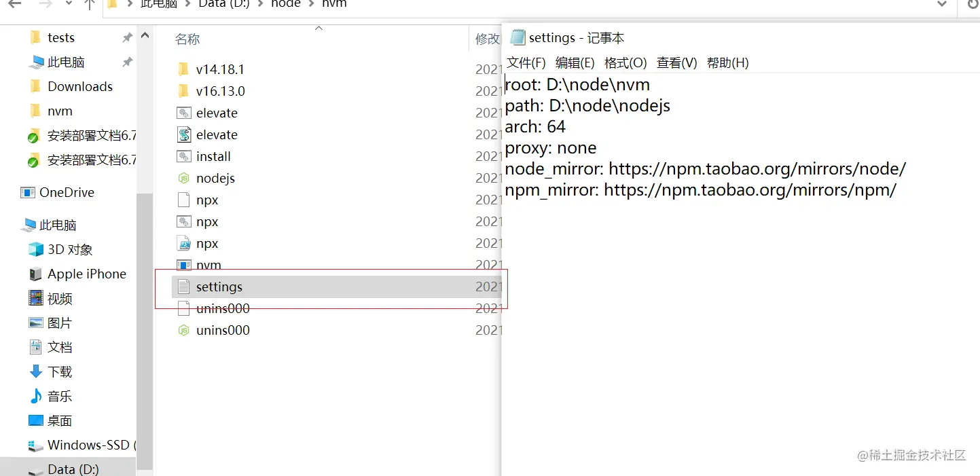This screenshot has height=476, width=980.
Task: Go back using the Explorer back arrow
Action: coord(14,3)
